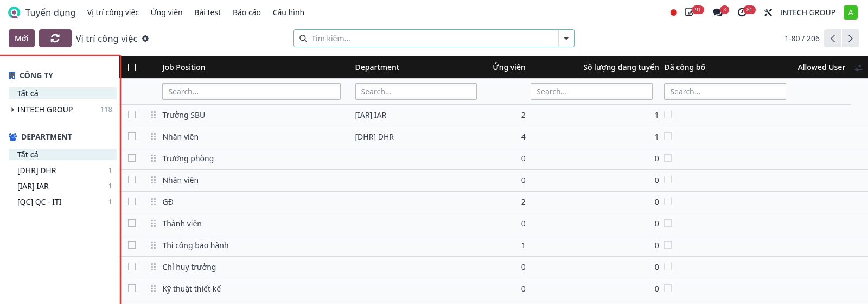Toggle Đã công bố for Trưởng SBU
868x304 pixels.
point(668,115)
